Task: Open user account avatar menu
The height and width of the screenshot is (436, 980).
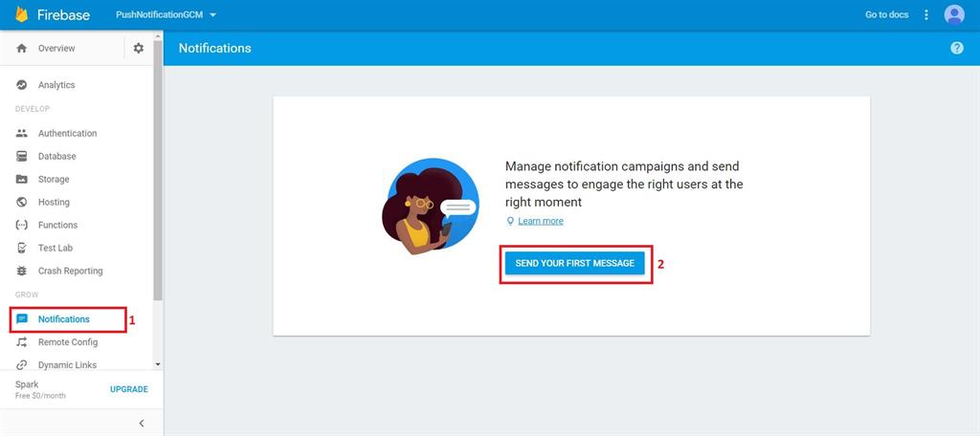Action: (x=953, y=14)
